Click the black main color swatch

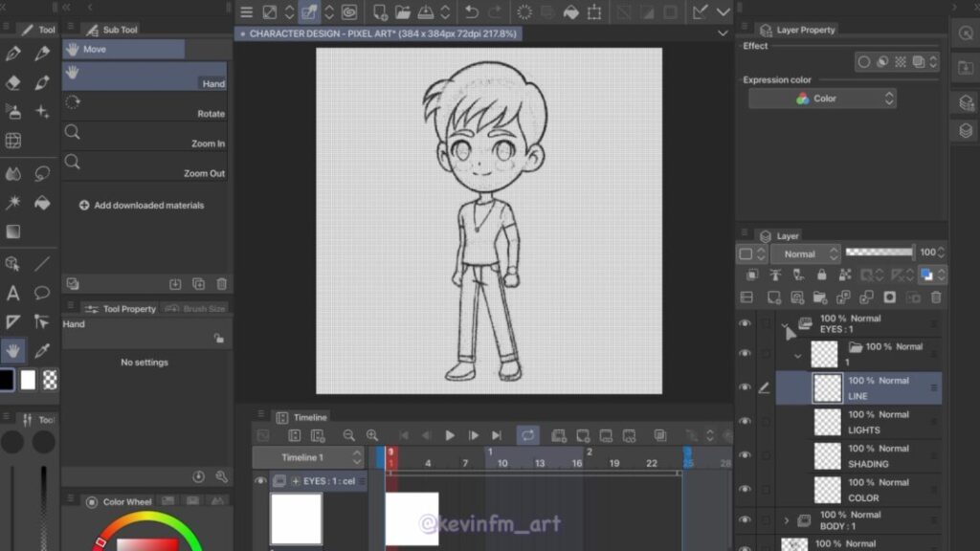click(7, 380)
